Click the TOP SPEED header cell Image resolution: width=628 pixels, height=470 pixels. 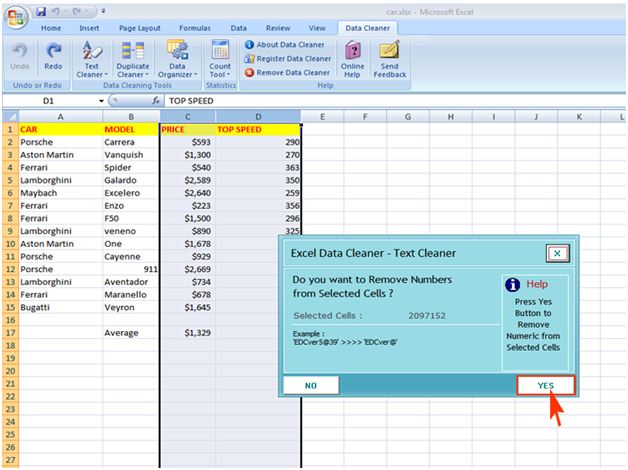tap(258, 129)
